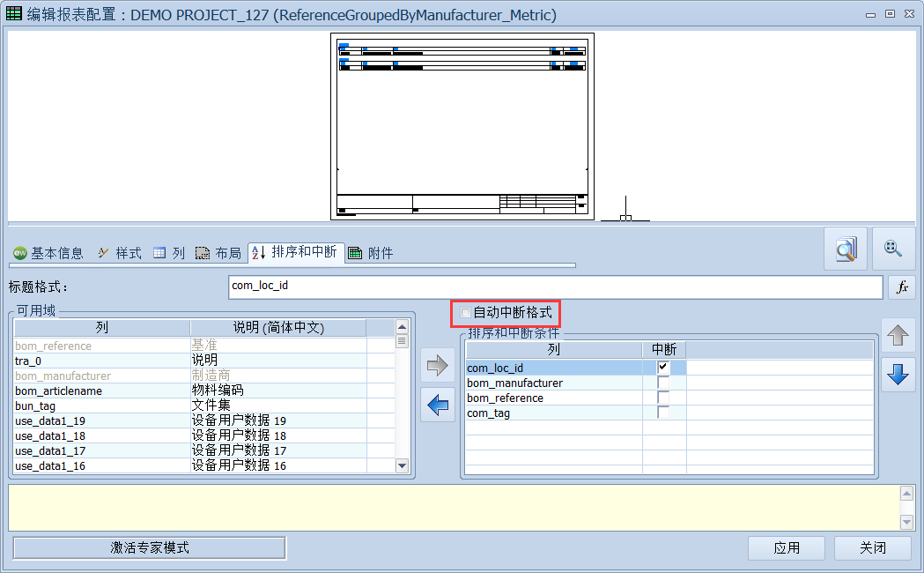Click inside the yellow description text area
This screenshot has width=924, height=573.
pyautogui.click(x=454, y=508)
